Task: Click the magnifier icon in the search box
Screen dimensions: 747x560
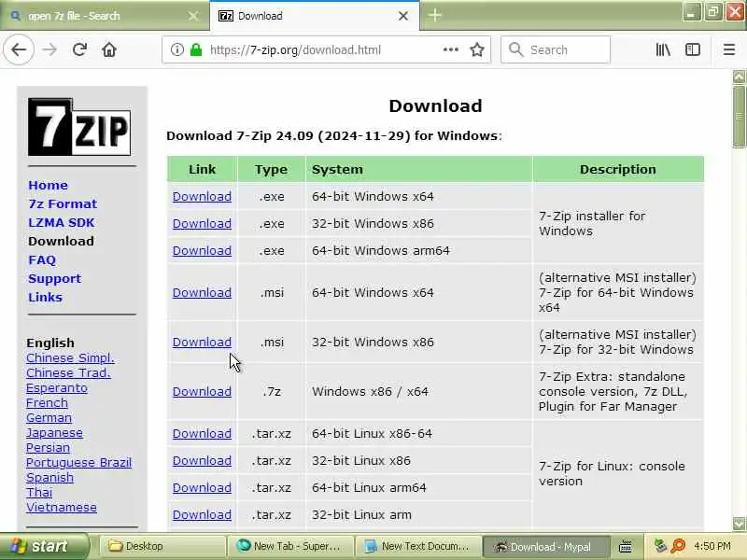Action: coord(515,49)
